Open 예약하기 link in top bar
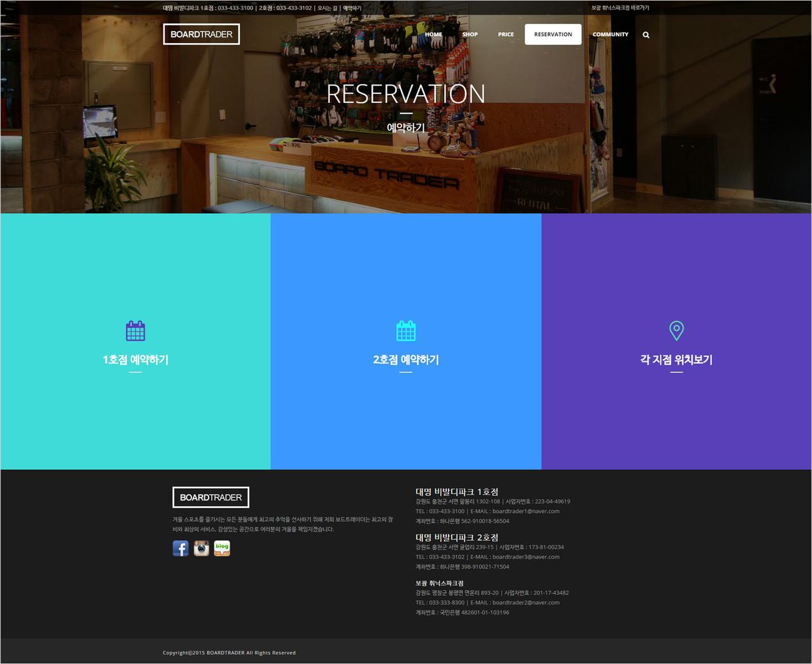Screen dimensions: 812x664 352,8
